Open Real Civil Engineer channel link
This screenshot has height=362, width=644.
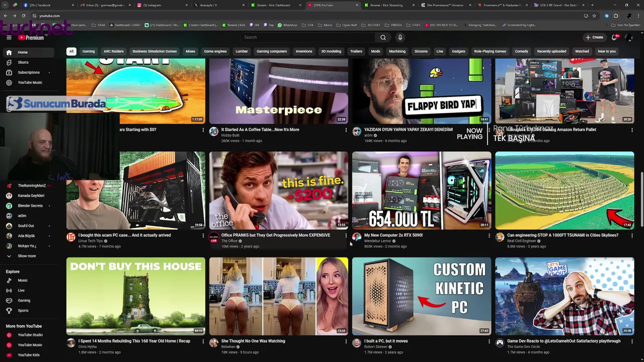point(522,241)
